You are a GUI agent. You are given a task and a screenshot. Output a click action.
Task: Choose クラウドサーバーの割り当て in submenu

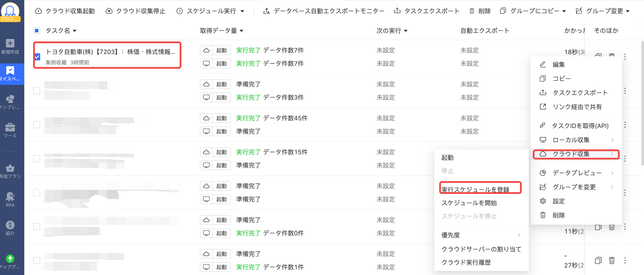(x=481, y=249)
